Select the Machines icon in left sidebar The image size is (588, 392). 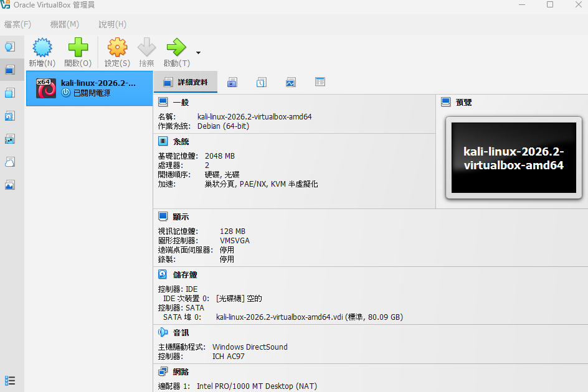[x=10, y=70]
